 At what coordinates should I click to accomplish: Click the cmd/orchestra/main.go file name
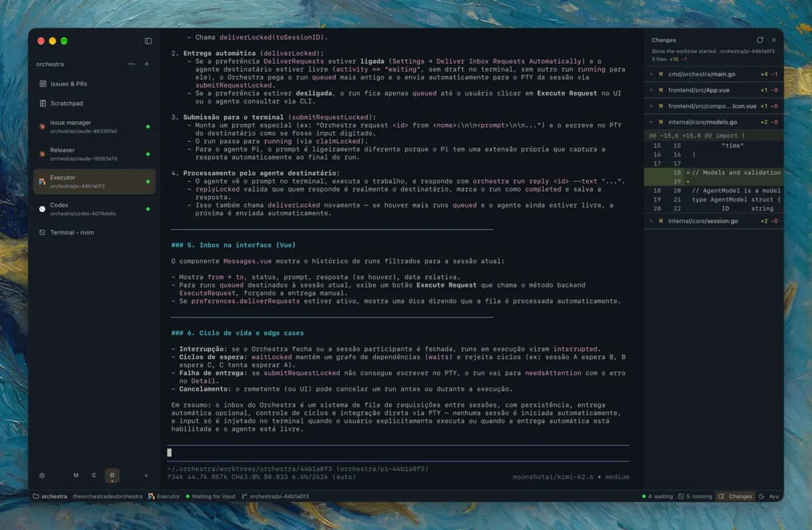[x=701, y=74]
